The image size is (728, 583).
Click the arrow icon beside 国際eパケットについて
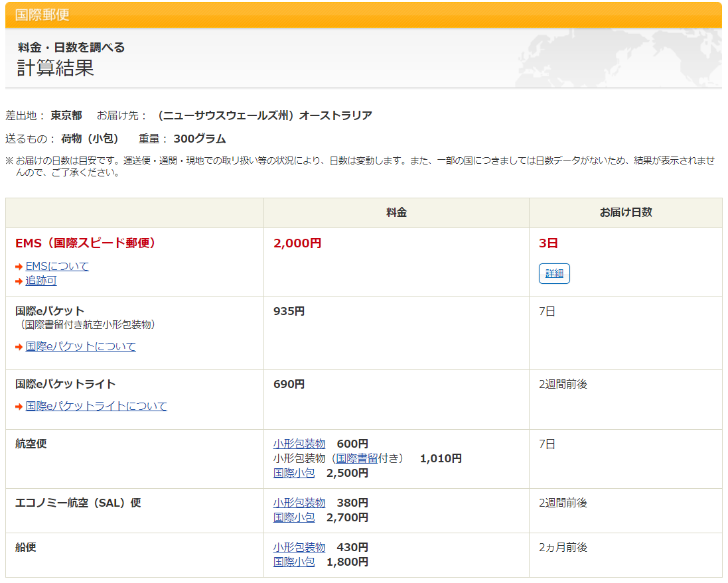tap(19, 347)
